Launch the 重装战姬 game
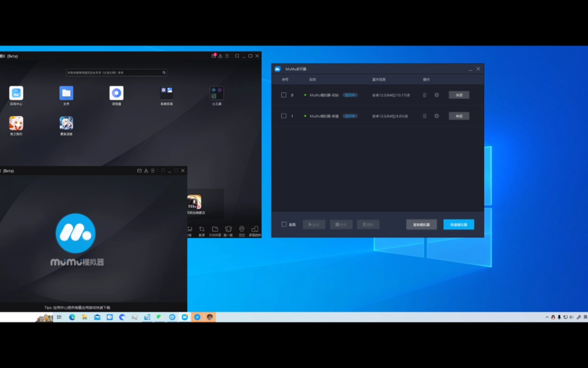This screenshot has height=368, width=588. point(66,123)
